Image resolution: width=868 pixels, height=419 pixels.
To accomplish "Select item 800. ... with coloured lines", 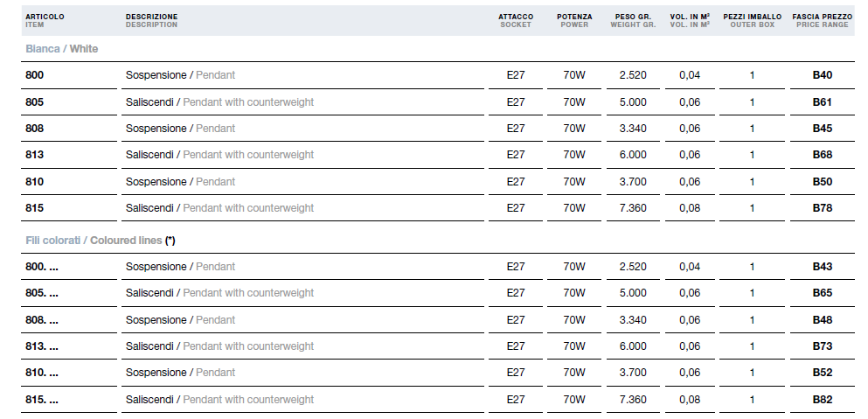I will 41,267.
